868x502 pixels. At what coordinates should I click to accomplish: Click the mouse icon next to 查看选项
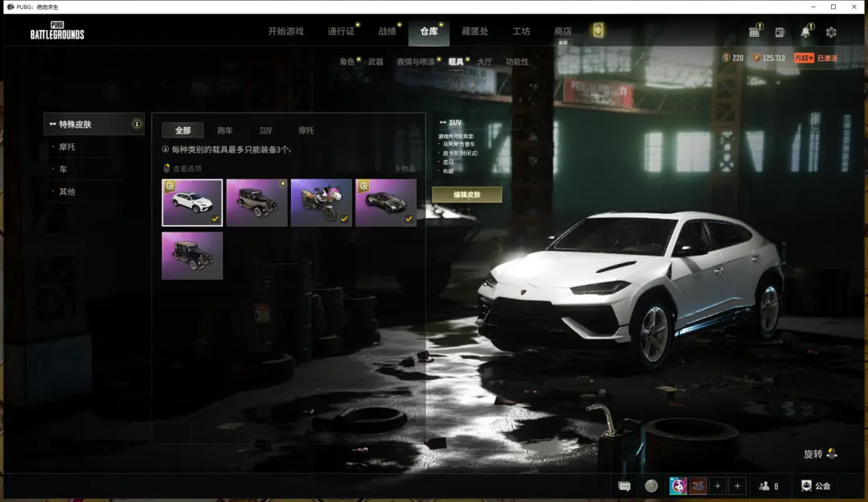(x=166, y=168)
